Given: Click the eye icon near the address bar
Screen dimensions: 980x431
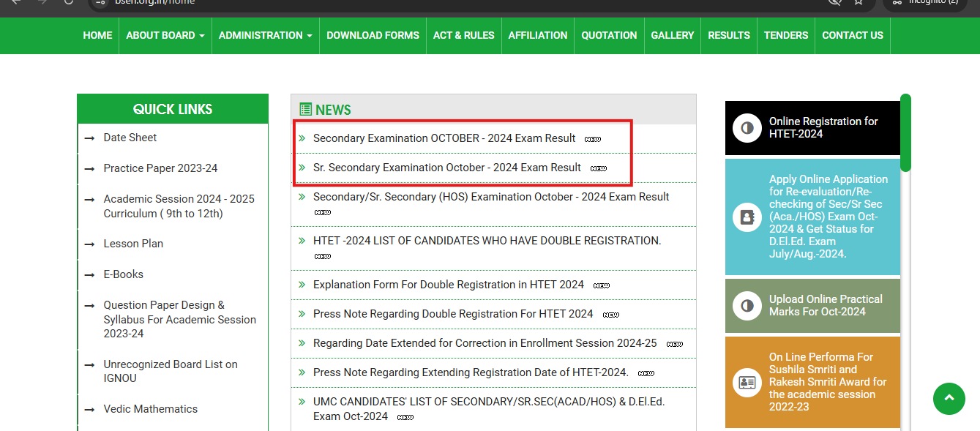Looking at the screenshot, I should [x=835, y=2].
